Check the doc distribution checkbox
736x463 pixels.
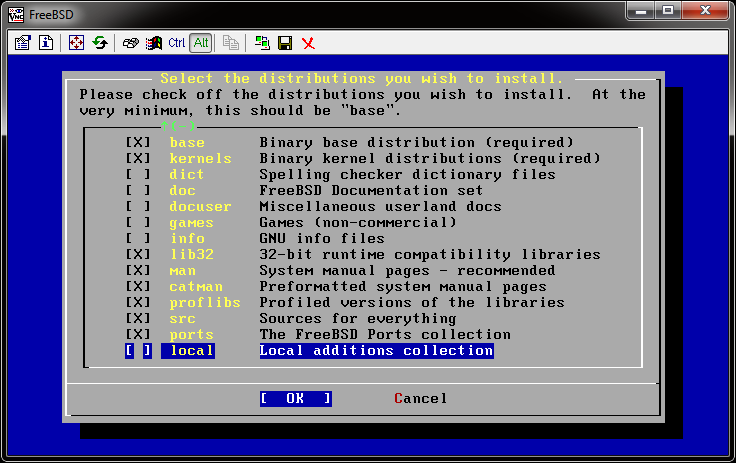pyautogui.click(x=138, y=190)
